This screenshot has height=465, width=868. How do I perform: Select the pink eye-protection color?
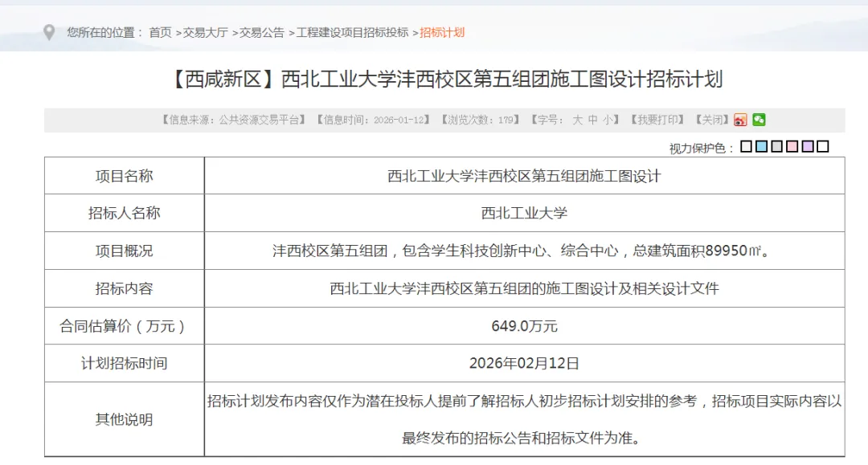tap(792, 146)
